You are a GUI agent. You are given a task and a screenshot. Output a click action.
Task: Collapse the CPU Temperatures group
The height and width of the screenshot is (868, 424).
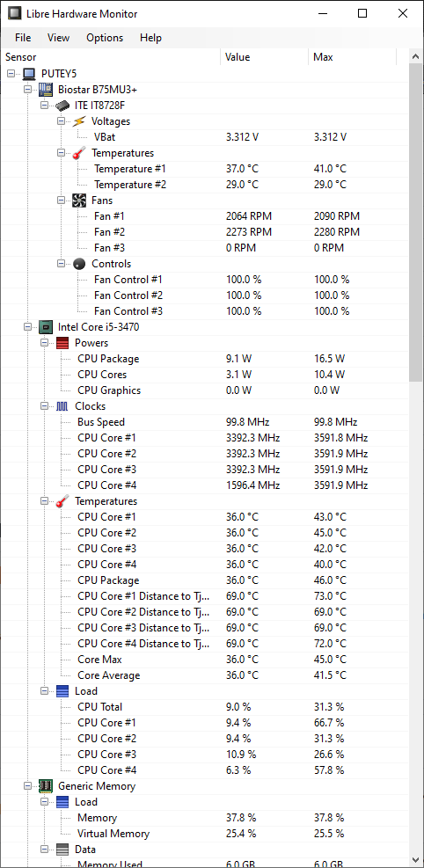(44, 501)
